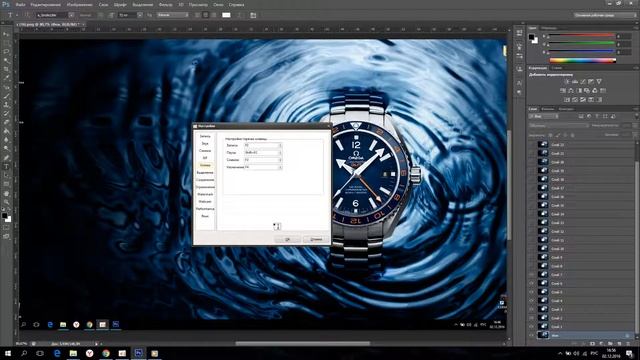Select the Healing Brush tool
Viewport: 640px width, 360px height.
tap(6, 87)
